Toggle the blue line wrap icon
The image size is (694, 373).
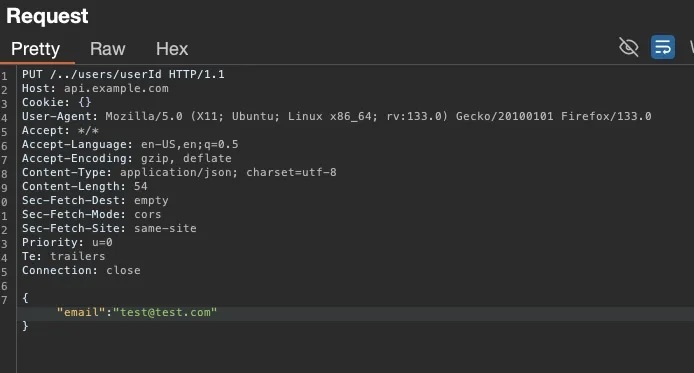pos(663,47)
